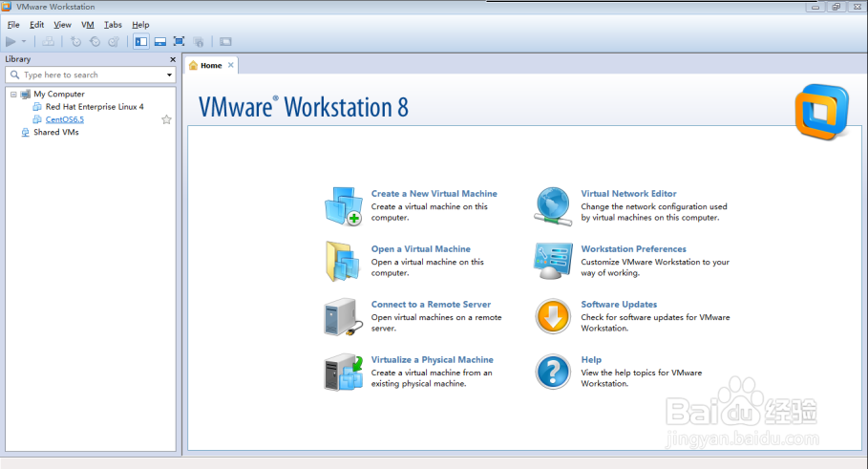
Task: Click the My Computer monitor icon
Action: point(25,95)
